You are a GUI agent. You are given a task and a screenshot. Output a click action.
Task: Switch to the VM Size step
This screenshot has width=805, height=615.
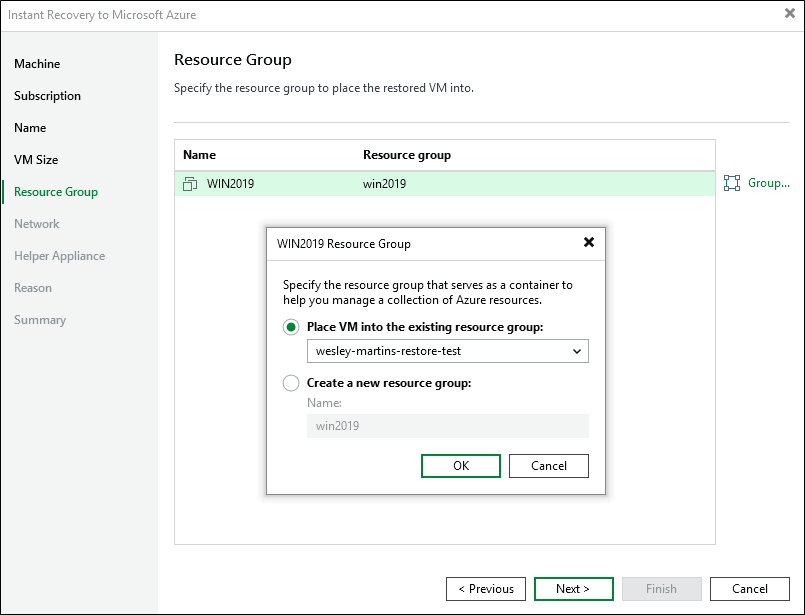(x=36, y=160)
